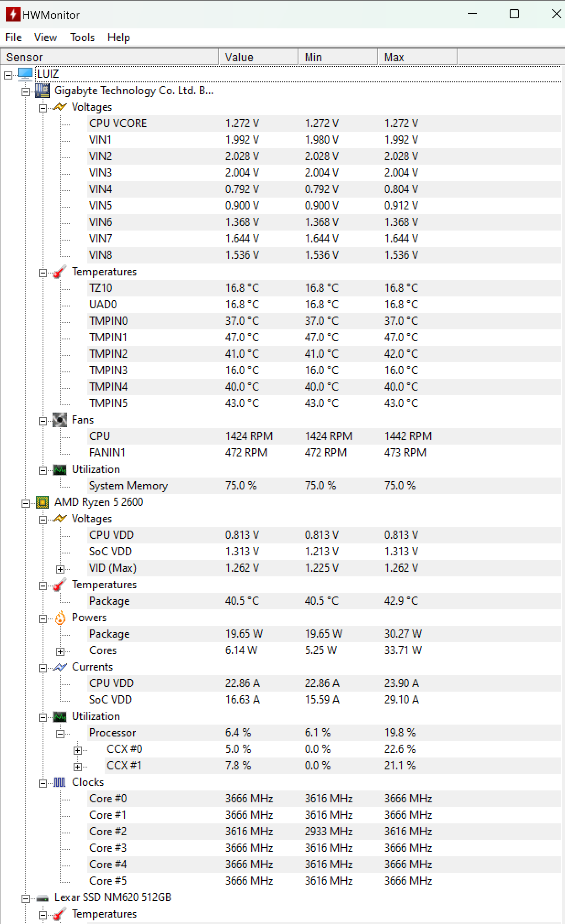Open the View menu
The width and height of the screenshot is (565, 924).
pos(46,38)
